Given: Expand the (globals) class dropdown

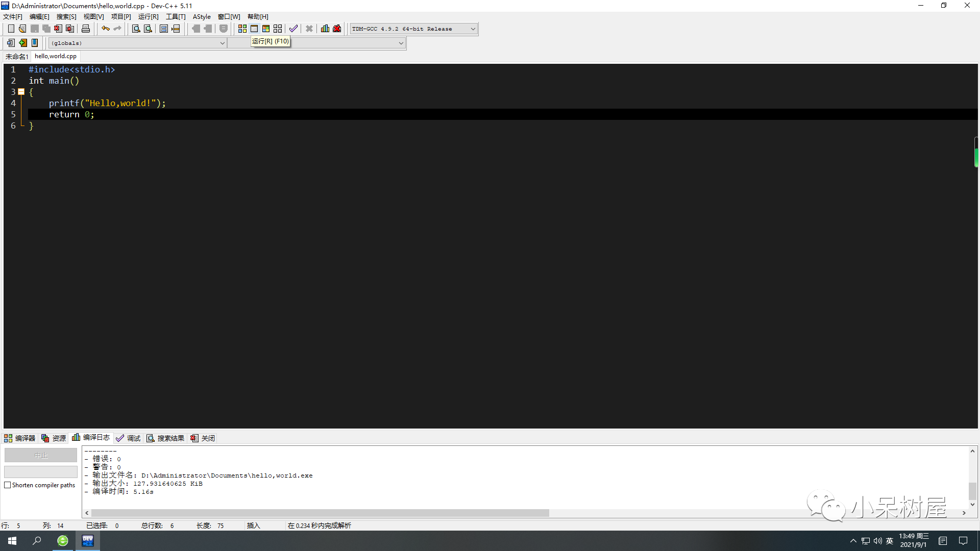Looking at the screenshot, I should click(222, 43).
